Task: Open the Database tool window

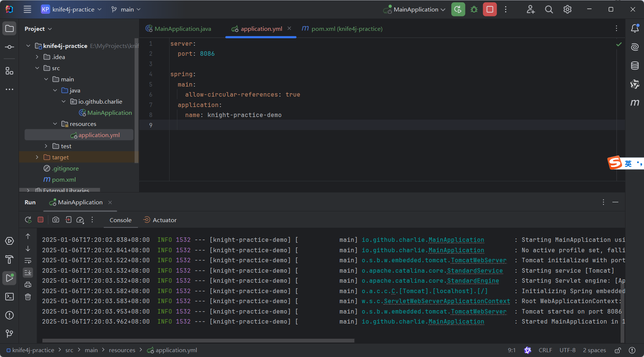Action: coord(635,66)
